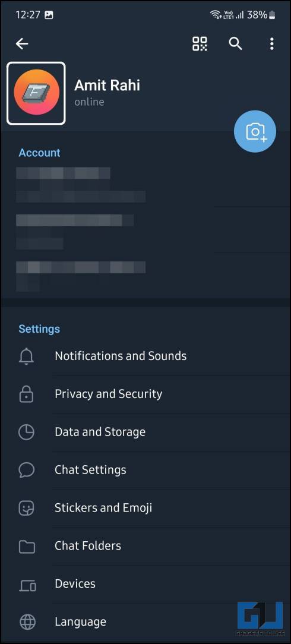Open Notifications and Sounds settings
Image resolution: width=291 pixels, height=644 pixels.
[x=145, y=356]
